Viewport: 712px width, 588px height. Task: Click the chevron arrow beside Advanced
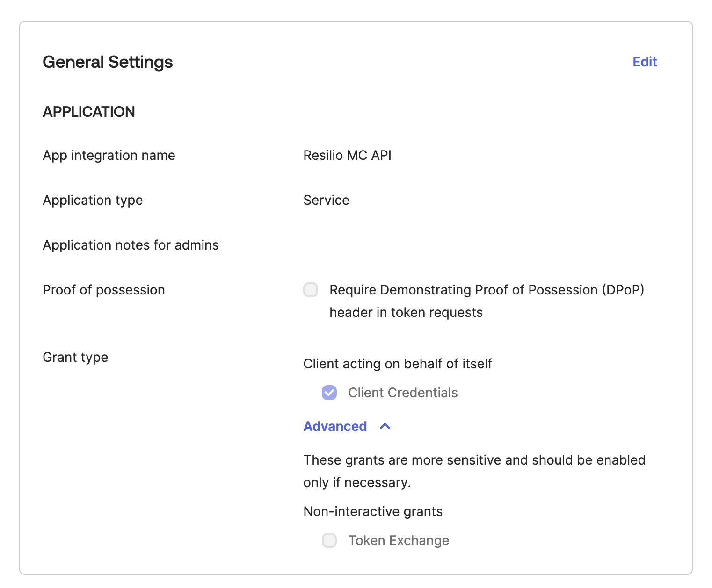pos(385,426)
